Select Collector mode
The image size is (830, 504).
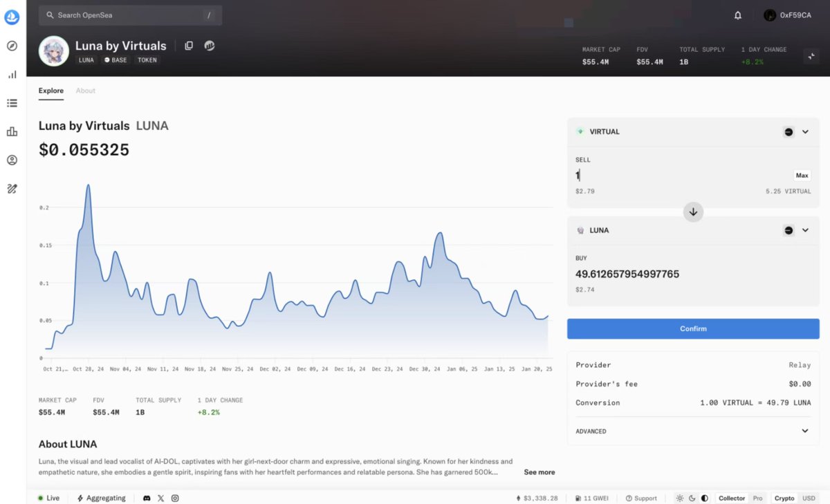732,498
